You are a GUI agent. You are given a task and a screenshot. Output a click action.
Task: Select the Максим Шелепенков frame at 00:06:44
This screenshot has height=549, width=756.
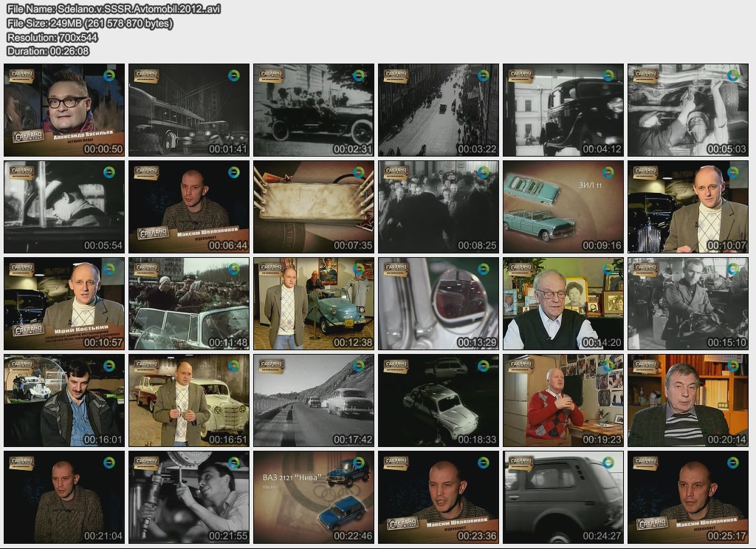pos(188,207)
